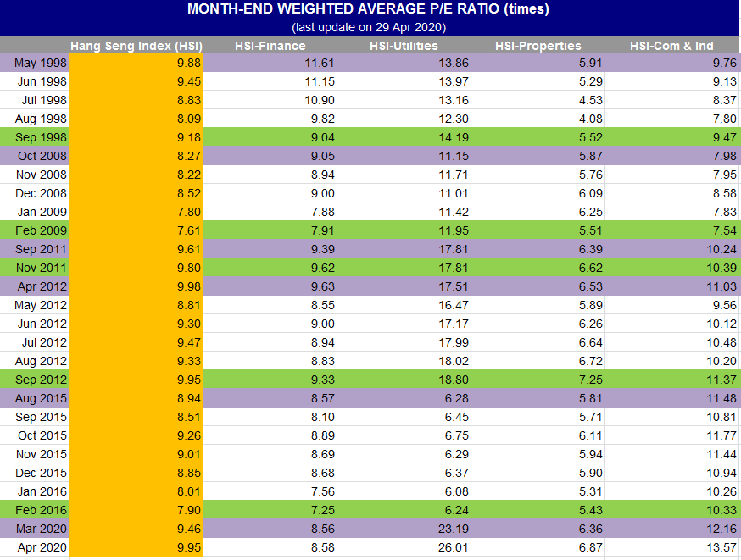This screenshot has width=741, height=560.
Task: Select the last update 29 Apr 2020 text
Action: [369, 27]
